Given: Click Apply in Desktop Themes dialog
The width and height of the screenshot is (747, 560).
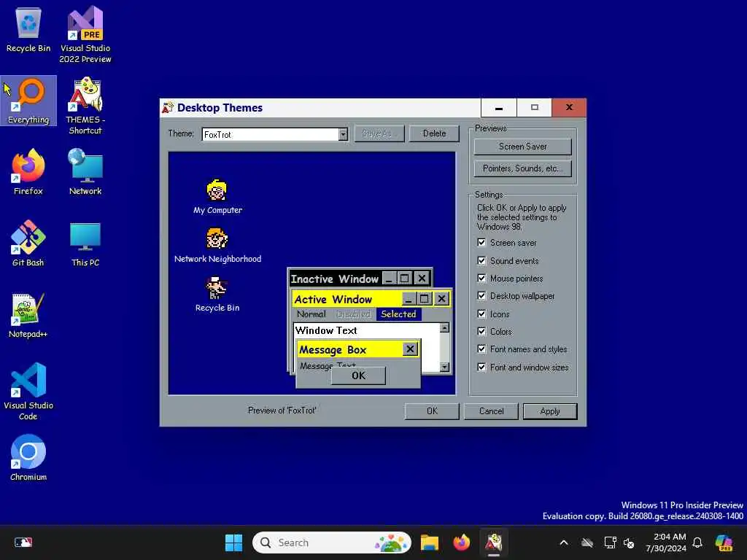Looking at the screenshot, I should (x=550, y=411).
